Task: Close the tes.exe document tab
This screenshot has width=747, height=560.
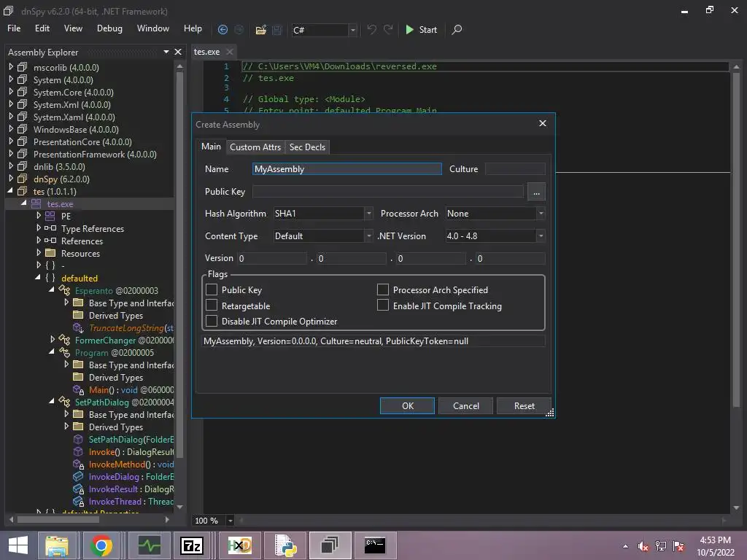Action: click(x=230, y=52)
